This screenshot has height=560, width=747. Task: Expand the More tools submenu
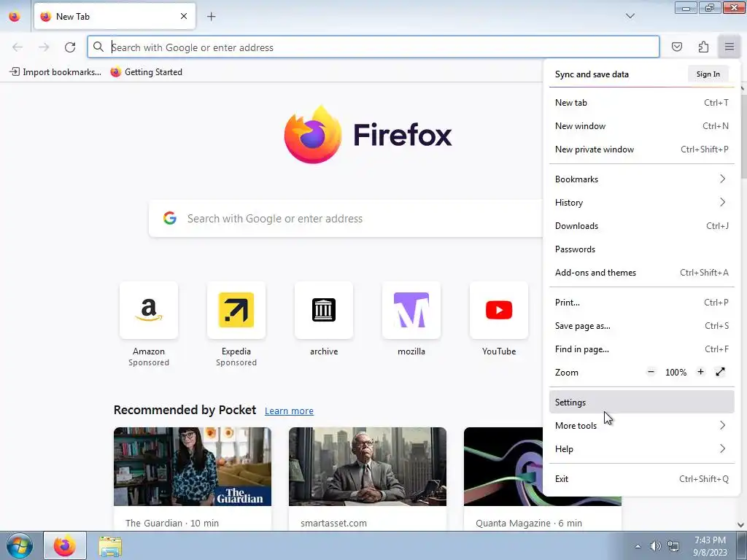[x=642, y=425]
